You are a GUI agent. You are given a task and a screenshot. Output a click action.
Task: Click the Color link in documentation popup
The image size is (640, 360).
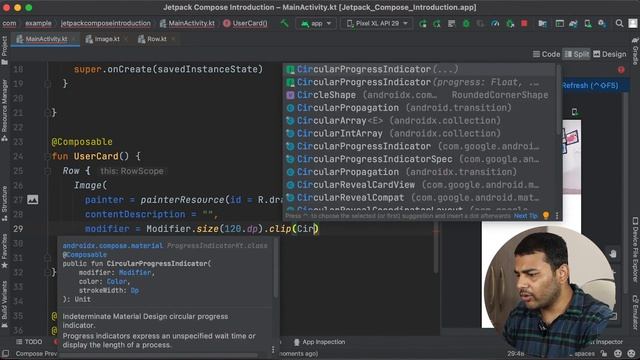point(117,282)
